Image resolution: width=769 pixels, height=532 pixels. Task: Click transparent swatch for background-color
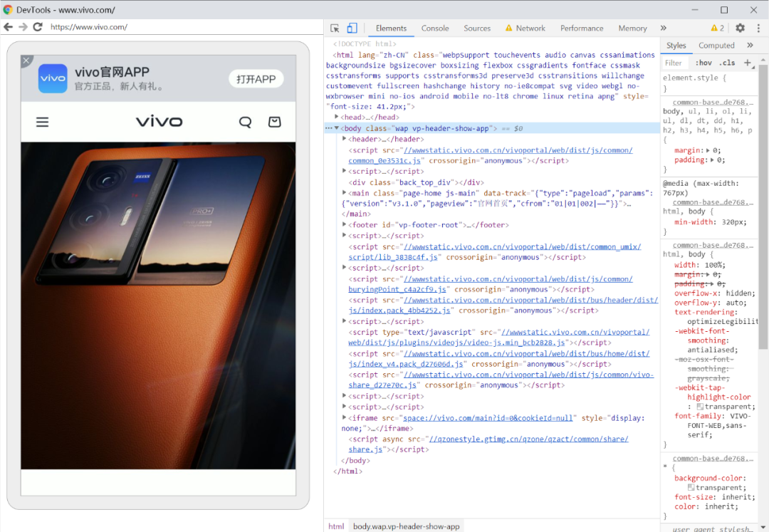click(691, 487)
